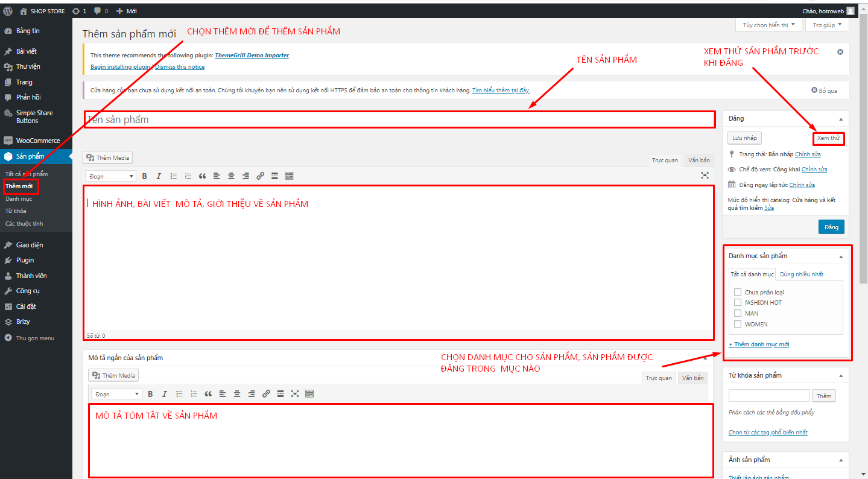Image resolution: width=868 pixels, height=479 pixels.
Task: Open Đoạn paragraph format dropdown in main editor
Action: pyautogui.click(x=111, y=176)
